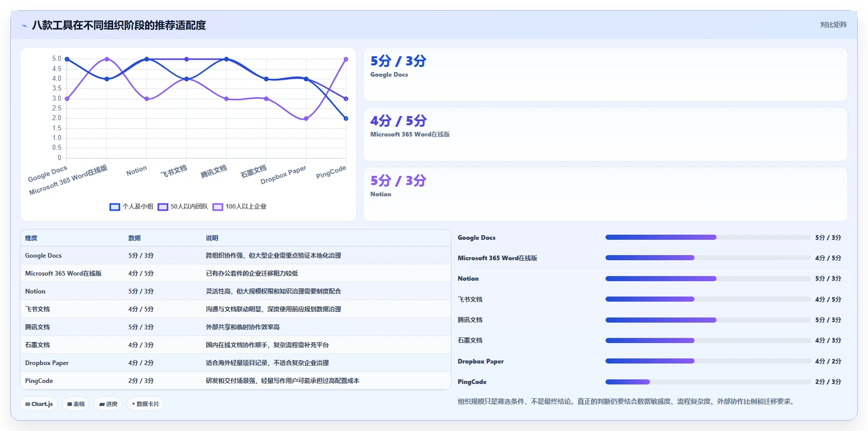Click the 八款工具在不同组织阶段的推荐适配度 title
Image resolution: width=868 pixels, height=431 pixels.
point(119,26)
